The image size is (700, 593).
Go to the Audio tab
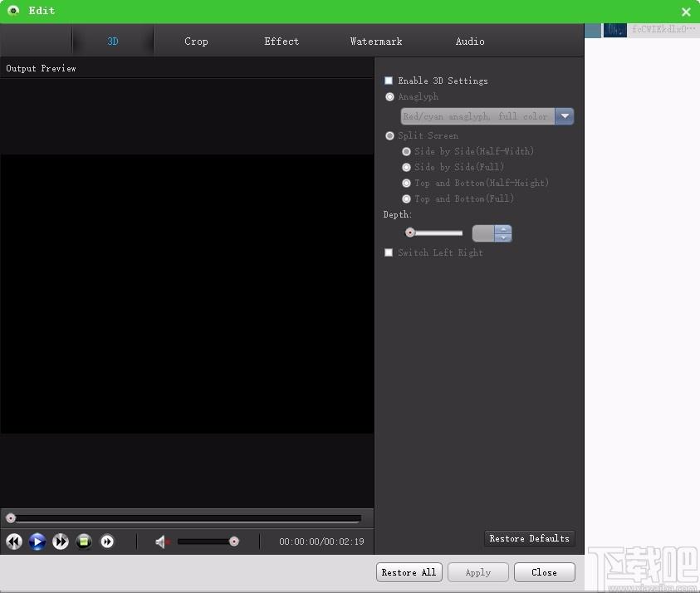pyautogui.click(x=470, y=41)
